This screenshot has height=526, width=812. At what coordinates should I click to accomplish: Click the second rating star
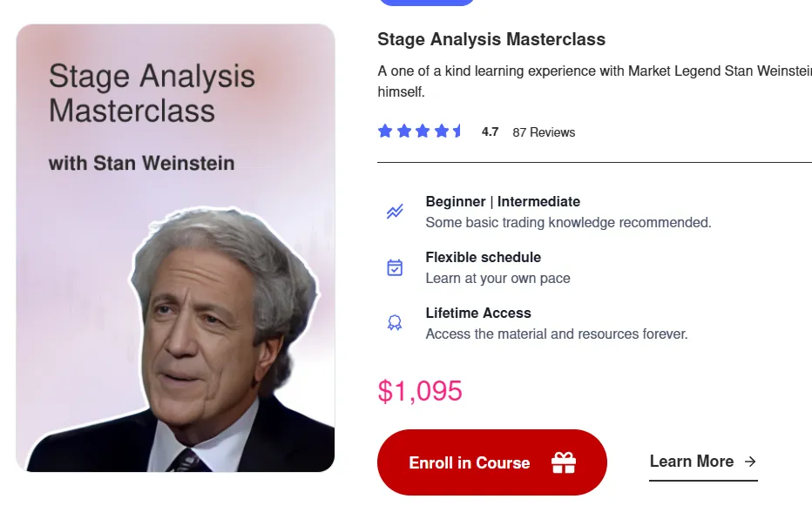pyautogui.click(x=404, y=131)
